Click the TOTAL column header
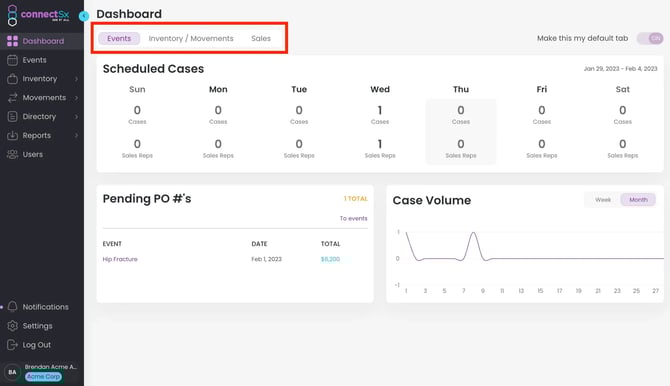The image size is (670, 386). point(330,244)
